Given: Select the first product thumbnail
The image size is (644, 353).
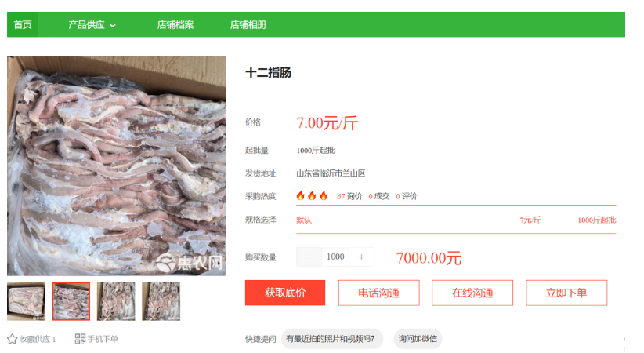Looking at the screenshot, I should point(27,301).
